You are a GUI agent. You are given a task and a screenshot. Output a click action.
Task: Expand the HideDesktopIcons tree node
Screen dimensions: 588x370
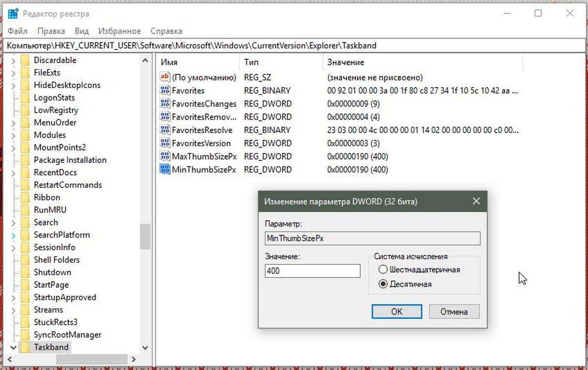coord(13,85)
